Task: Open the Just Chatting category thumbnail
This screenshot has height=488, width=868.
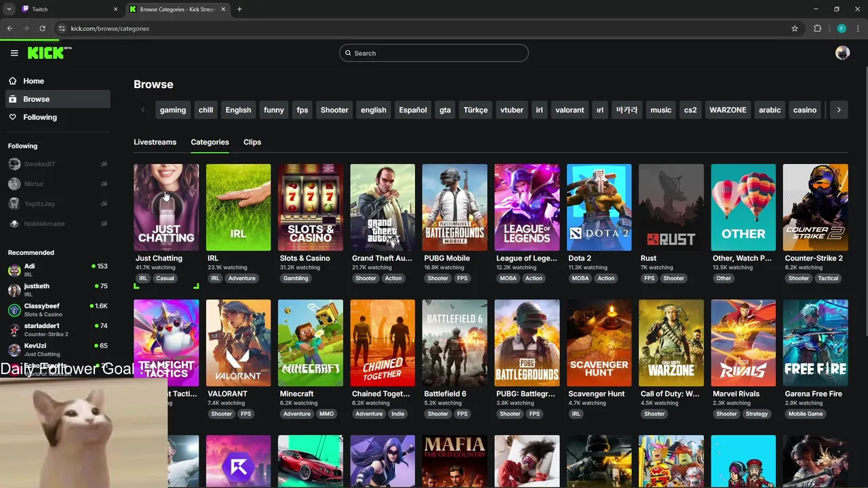Action: pos(166,207)
